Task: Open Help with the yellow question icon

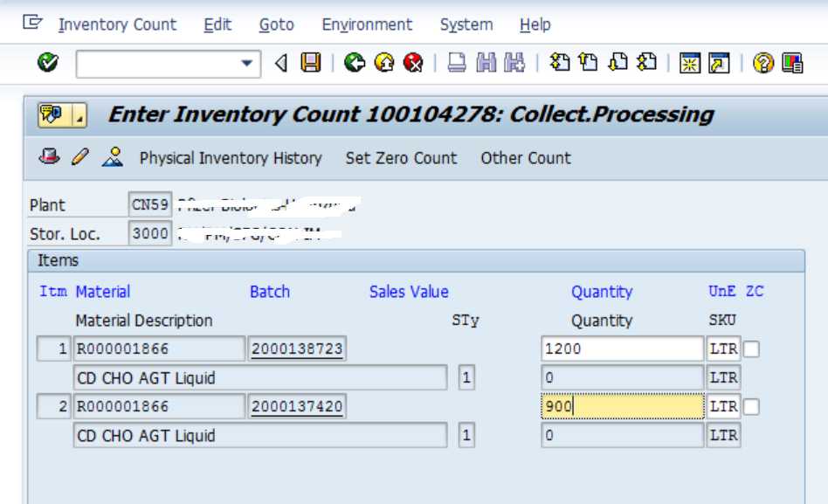Action: 763,63
